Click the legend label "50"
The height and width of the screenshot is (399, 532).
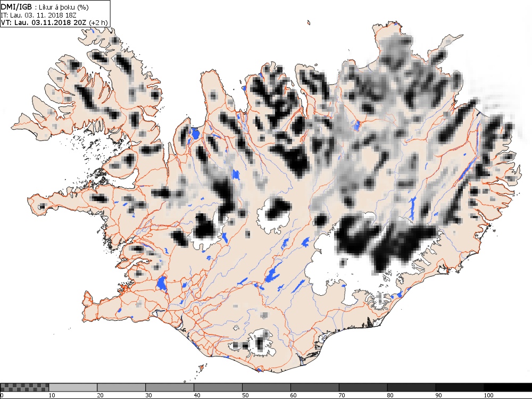click(x=245, y=395)
